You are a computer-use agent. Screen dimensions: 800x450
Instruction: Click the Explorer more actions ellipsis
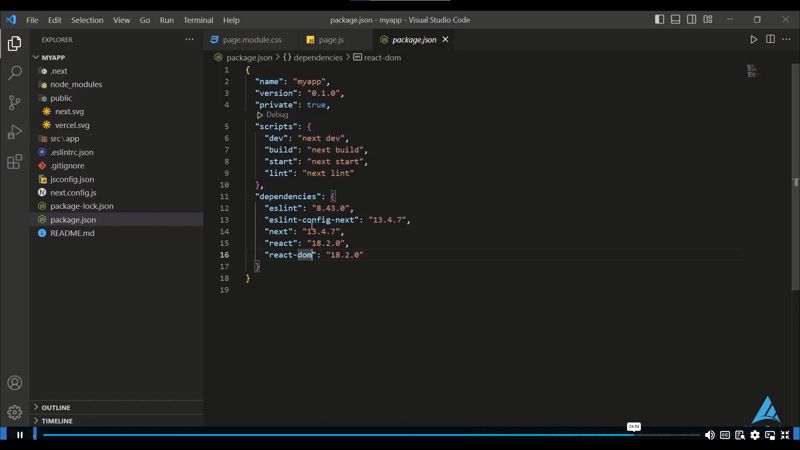click(x=189, y=39)
